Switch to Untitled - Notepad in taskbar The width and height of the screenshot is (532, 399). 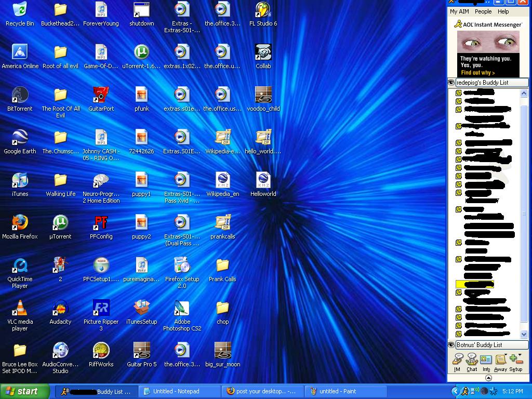(180, 392)
